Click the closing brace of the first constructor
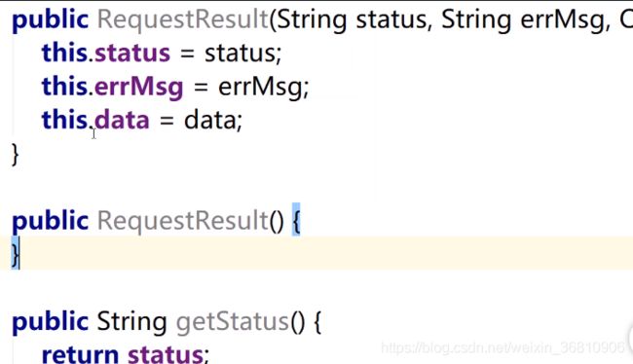This screenshot has width=633, height=364. [15, 155]
